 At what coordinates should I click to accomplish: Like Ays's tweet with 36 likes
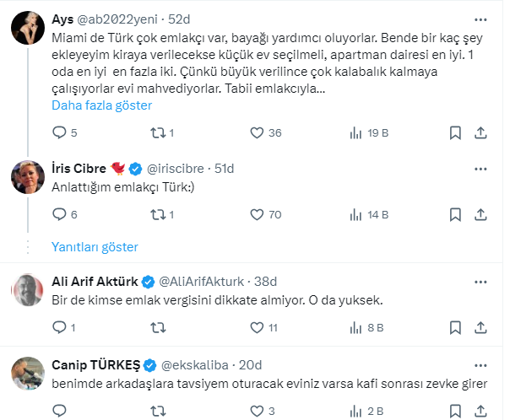click(x=258, y=133)
